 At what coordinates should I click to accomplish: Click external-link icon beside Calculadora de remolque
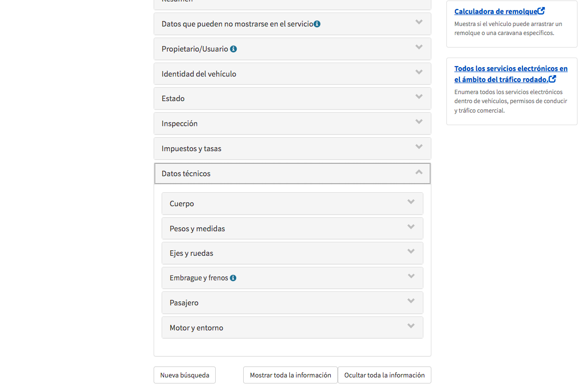pos(541,11)
